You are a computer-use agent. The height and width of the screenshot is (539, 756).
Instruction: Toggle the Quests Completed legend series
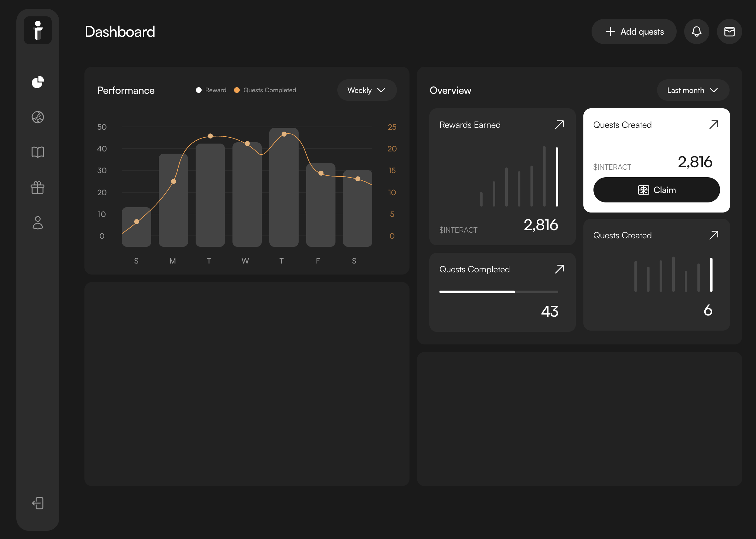265,90
